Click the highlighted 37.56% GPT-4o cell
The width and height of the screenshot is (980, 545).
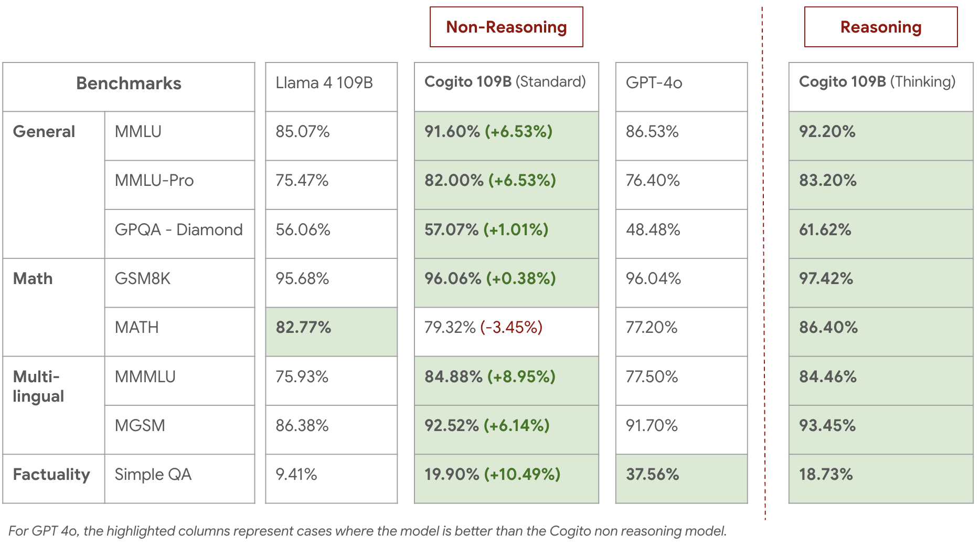[x=681, y=475]
